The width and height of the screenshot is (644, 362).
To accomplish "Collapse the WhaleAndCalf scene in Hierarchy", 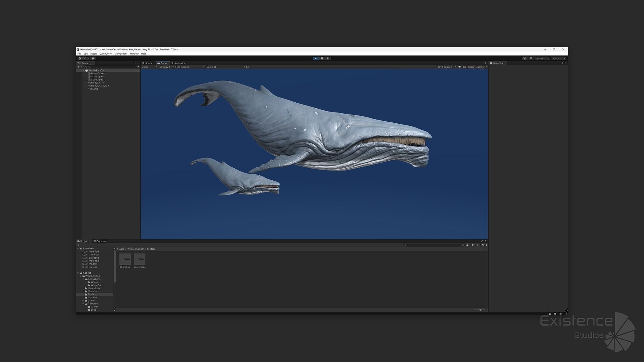I will click(x=84, y=70).
